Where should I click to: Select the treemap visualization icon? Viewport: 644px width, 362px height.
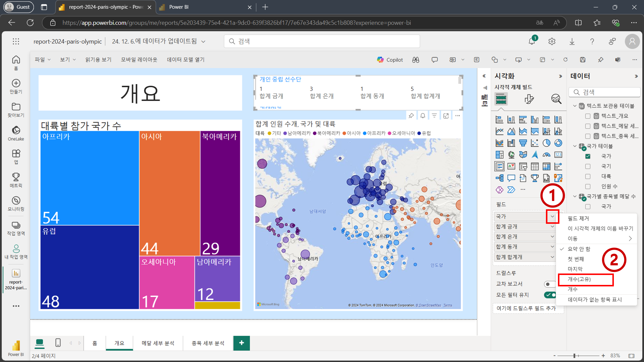pos(499,155)
